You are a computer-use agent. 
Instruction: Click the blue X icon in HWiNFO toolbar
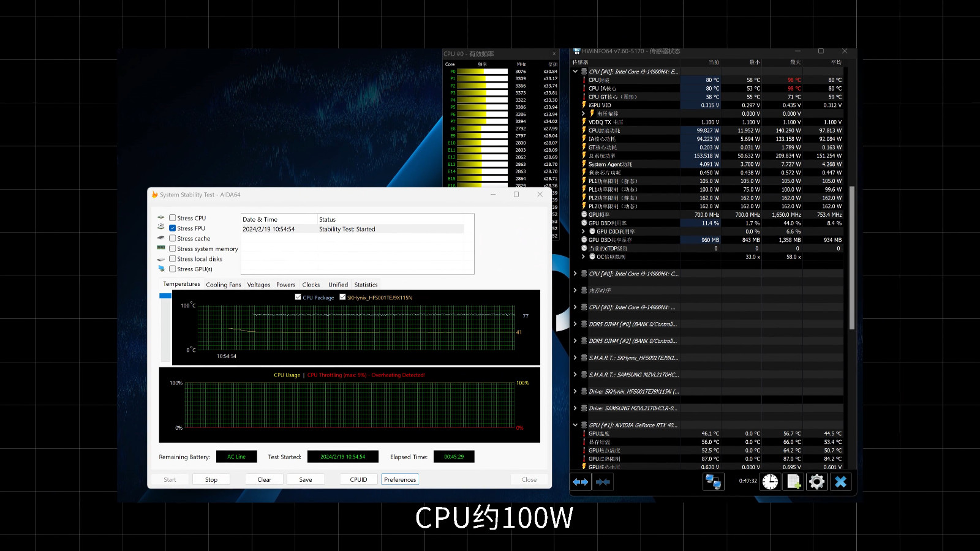click(840, 482)
